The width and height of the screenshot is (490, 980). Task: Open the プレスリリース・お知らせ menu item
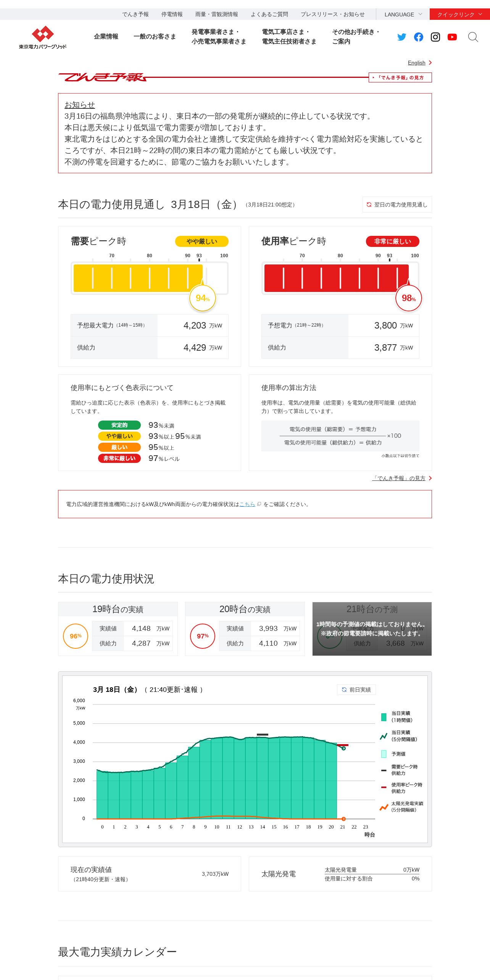tap(333, 14)
